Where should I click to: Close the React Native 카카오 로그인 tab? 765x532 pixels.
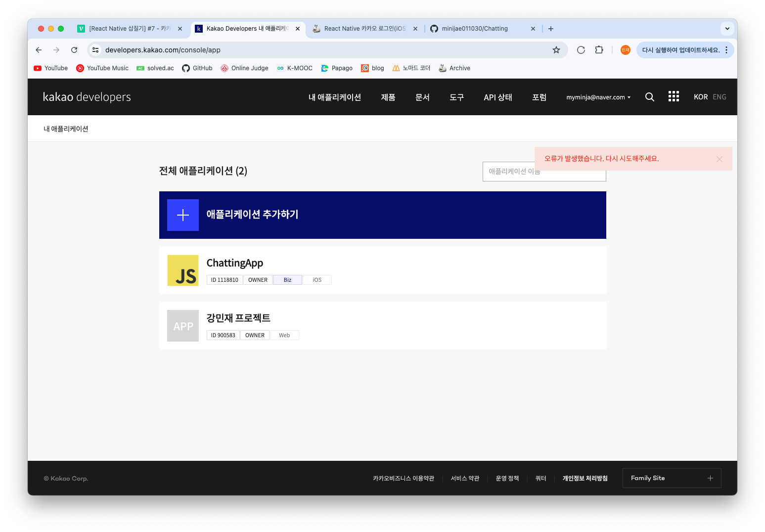click(415, 29)
